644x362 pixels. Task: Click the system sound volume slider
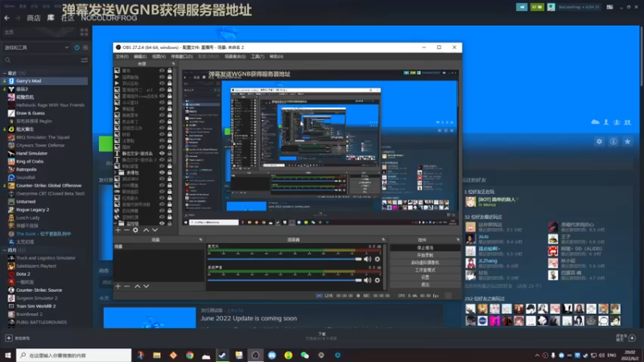(285, 280)
